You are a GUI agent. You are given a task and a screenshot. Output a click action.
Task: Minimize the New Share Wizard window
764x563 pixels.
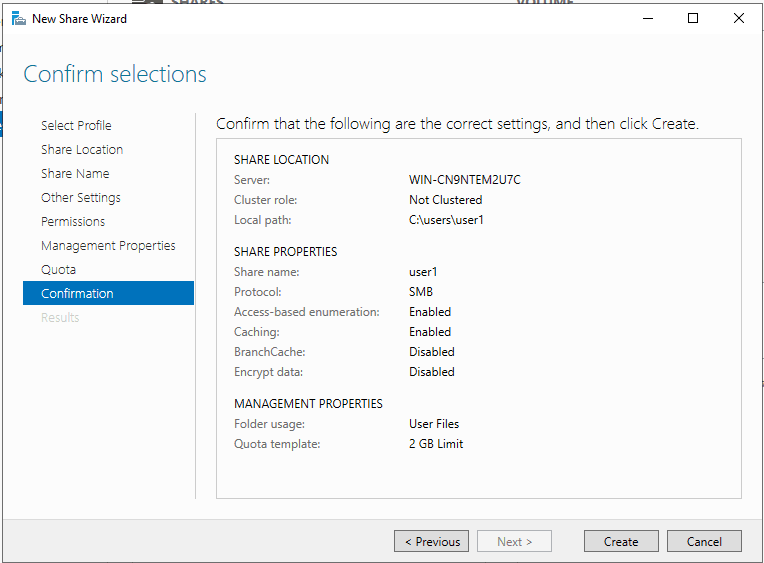(647, 18)
